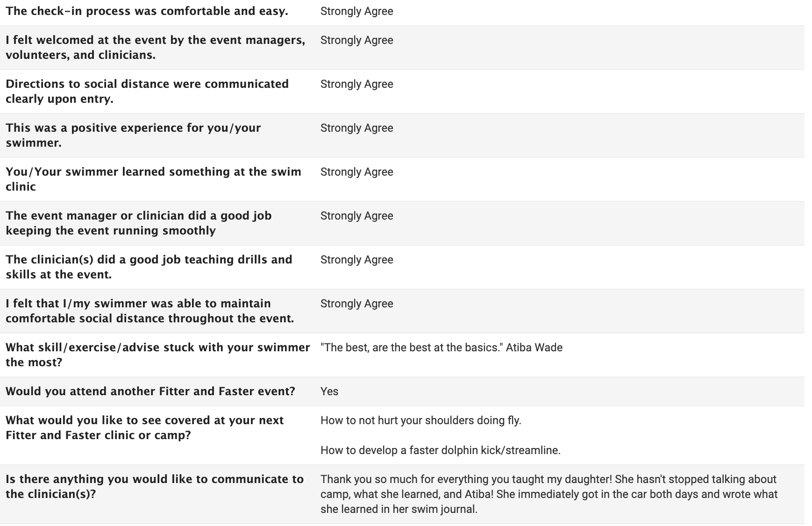Select Strongly Agree for positive experience row
This screenshot has height=526, width=812.
coord(356,128)
